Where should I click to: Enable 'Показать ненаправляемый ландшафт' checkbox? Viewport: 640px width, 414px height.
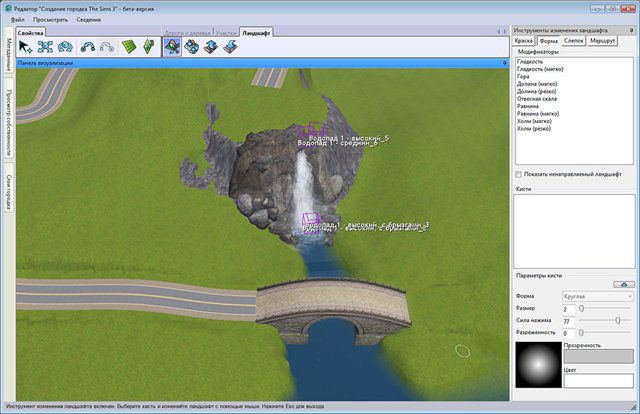[520, 173]
